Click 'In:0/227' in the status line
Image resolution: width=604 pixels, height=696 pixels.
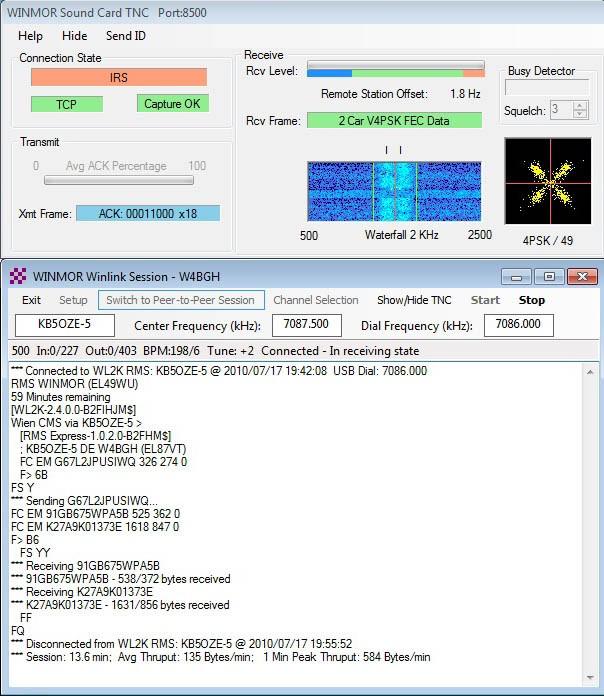[x=57, y=351]
